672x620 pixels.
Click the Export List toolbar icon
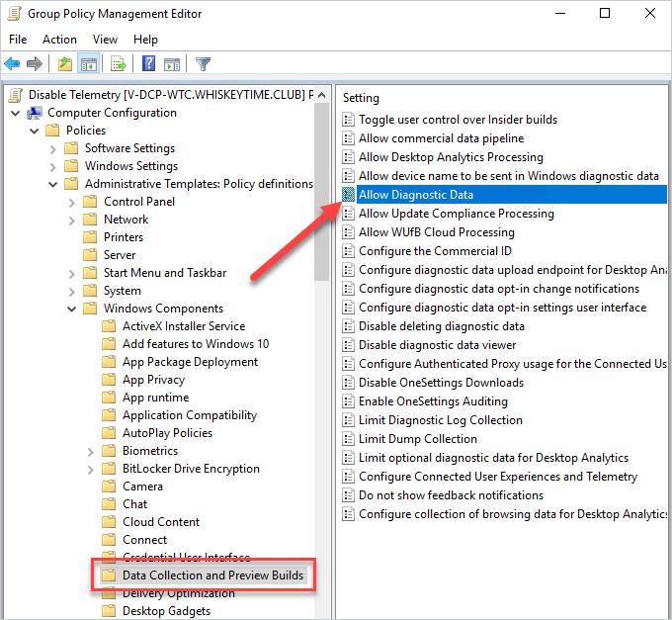coord(119,64)
